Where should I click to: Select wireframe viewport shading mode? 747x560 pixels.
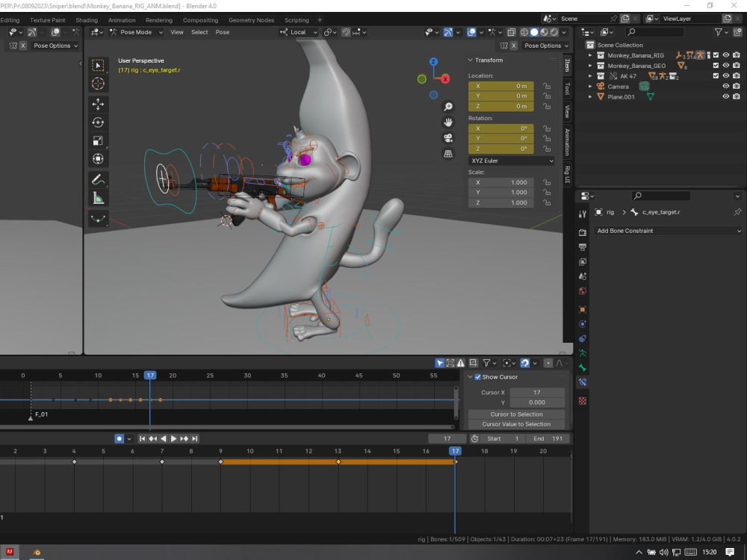524,32
